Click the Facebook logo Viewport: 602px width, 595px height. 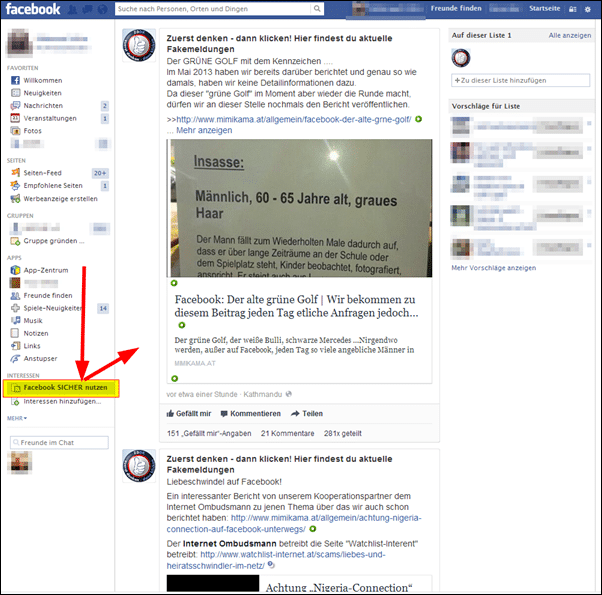click(x=33, y=9)
